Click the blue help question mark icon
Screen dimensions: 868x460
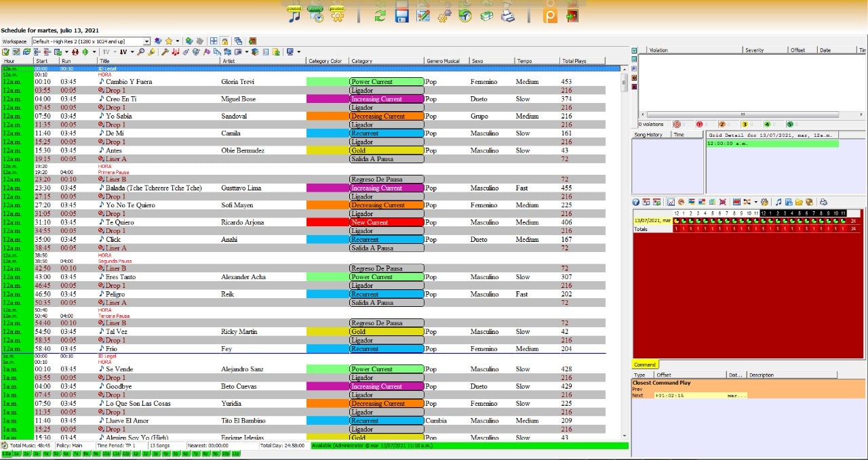pos(635,202)
